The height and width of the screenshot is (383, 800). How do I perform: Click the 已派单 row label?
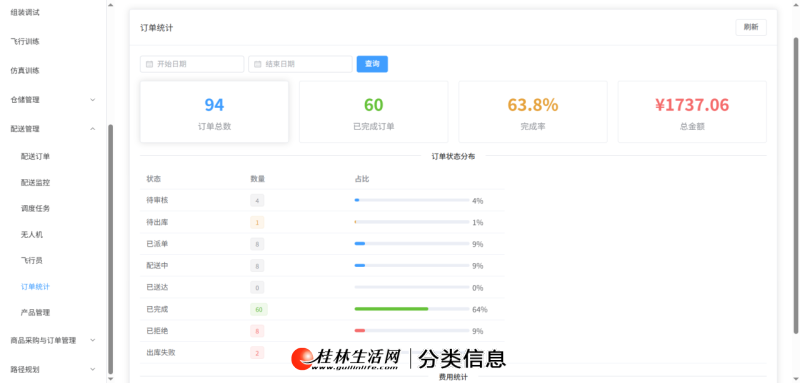click(157, 244)
